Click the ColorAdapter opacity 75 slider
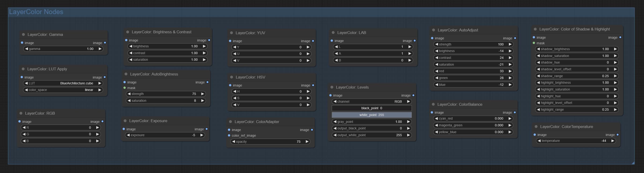Screen dimensions: 644x173 [270, 142]
